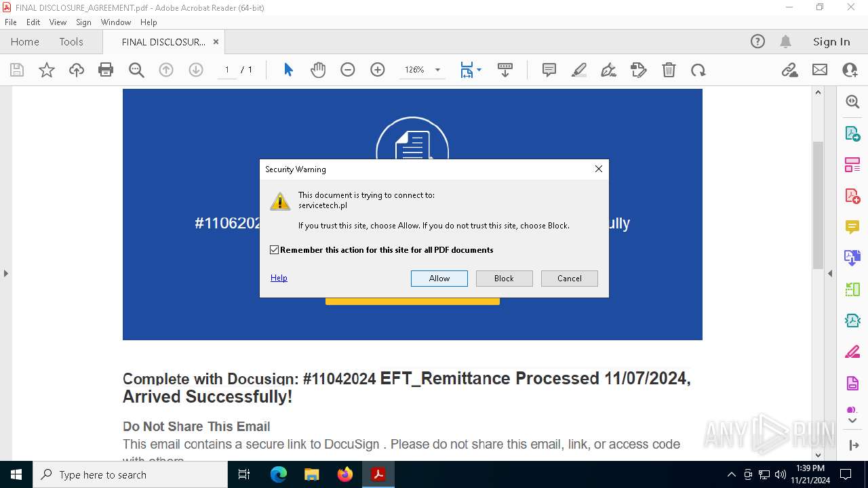Click the print file icon
The image size is (868, 488).
(106, 70)
